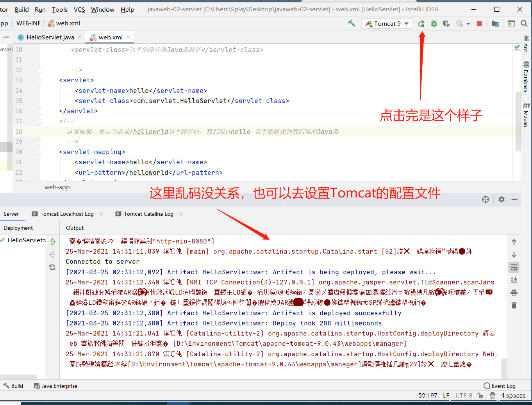Open the Window menu
Image resolution: width=532 pixels, height=405 pixels.
click(103, 9)
